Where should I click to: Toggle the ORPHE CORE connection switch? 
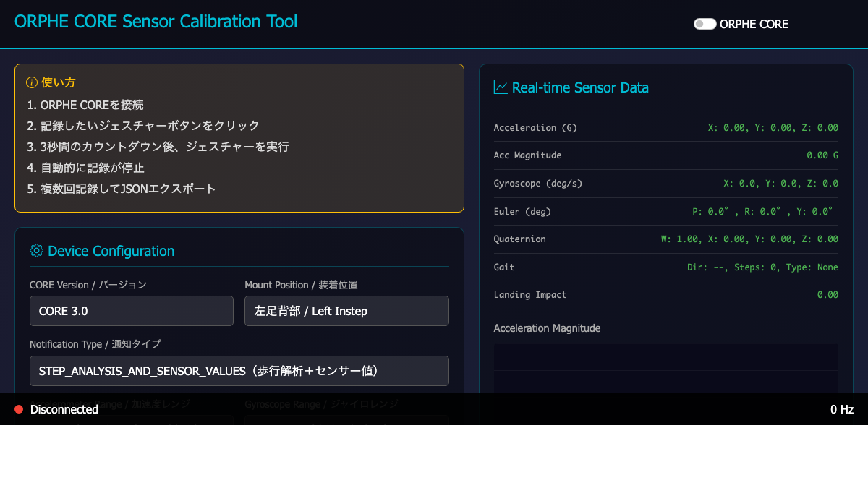(705, 24)
